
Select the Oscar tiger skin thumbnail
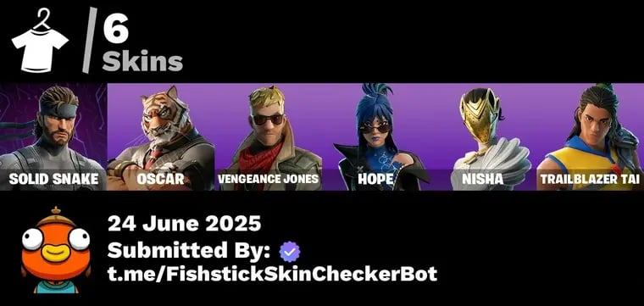coord(161,136)
